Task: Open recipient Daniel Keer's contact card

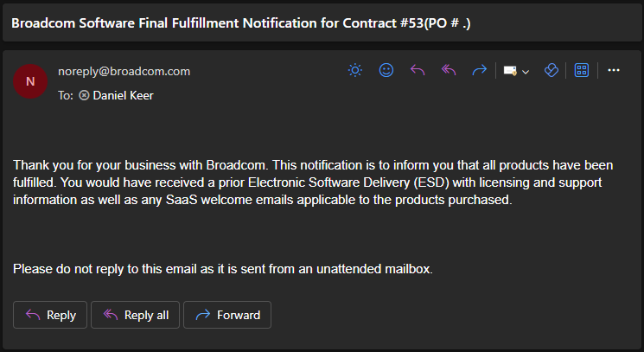Action: click(x=124, y=95)
